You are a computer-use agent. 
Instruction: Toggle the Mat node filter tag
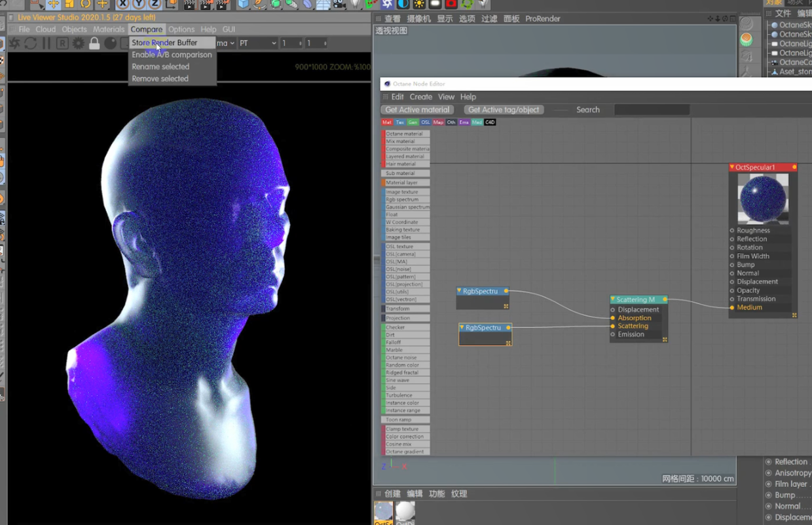coord(387,123)
